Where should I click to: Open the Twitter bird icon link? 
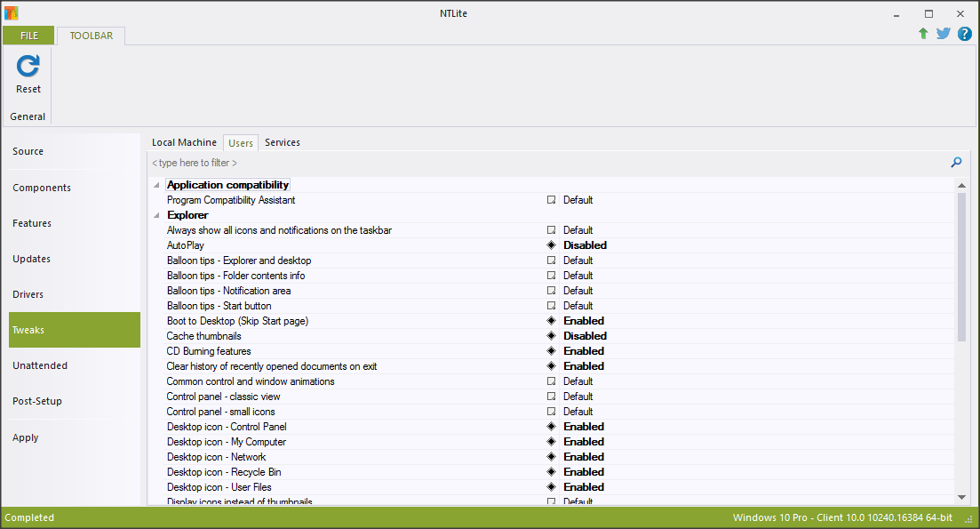point(944,34)
